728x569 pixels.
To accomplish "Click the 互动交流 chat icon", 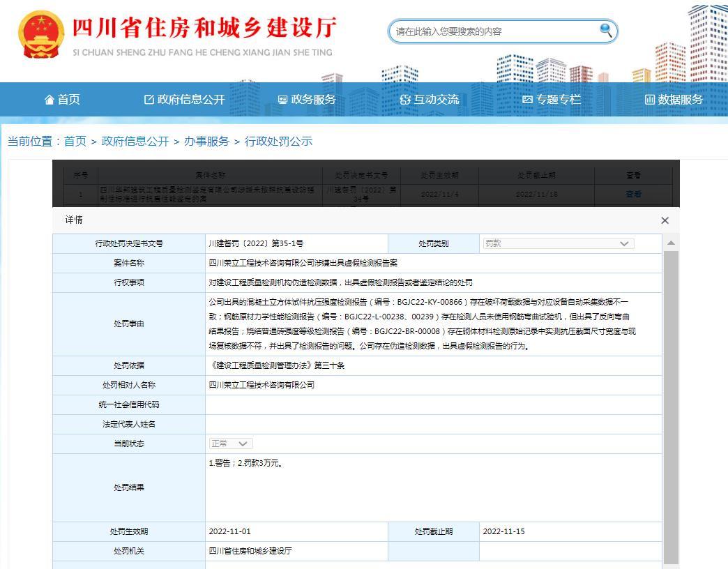I will coord(405,99).
